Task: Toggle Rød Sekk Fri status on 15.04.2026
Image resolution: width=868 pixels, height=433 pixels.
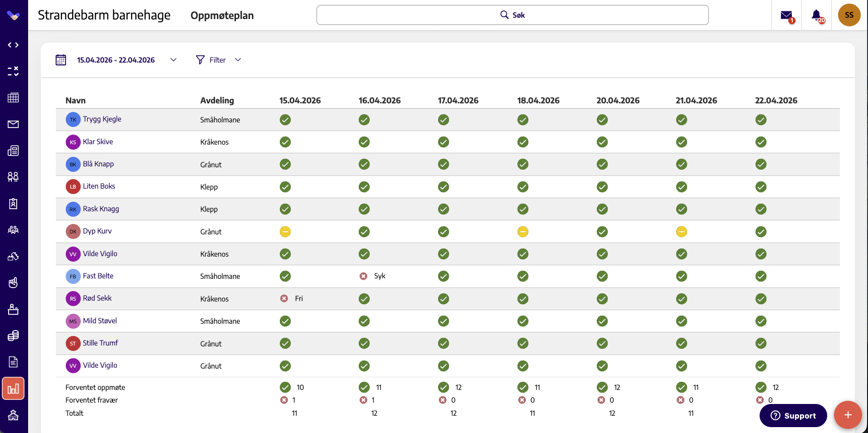Action: click(x=284, y=298)
